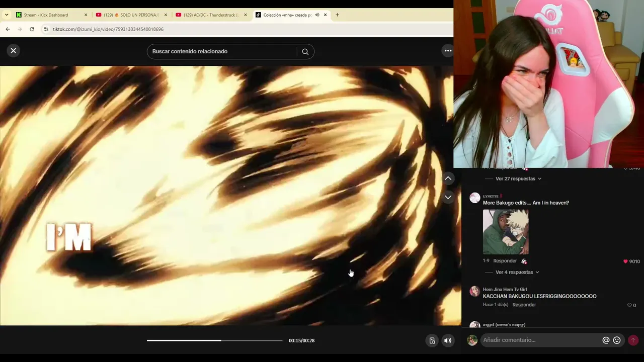The width and height of the screenshot is (644, 362).
Task: Reply to Lynette's Bakugo edits comment
Action: point(505,261)
